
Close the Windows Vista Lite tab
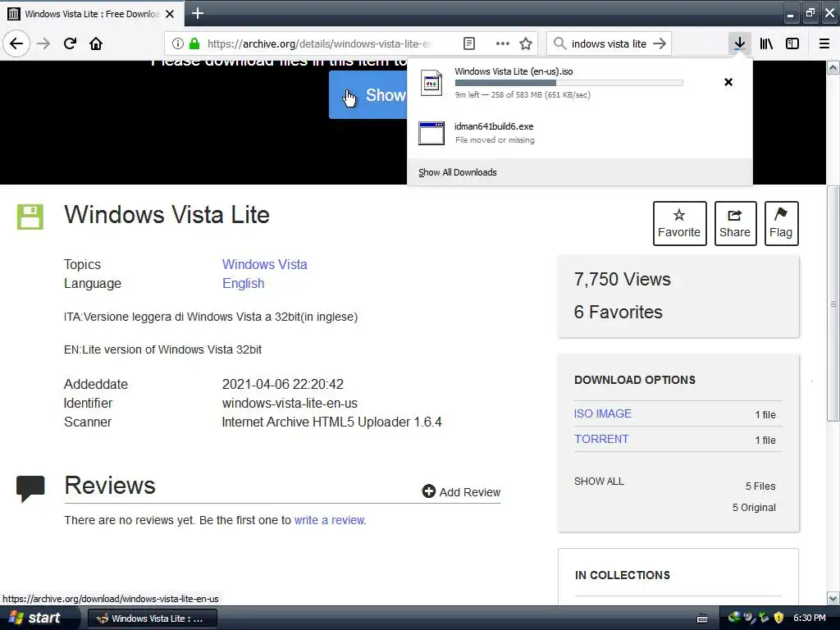click(x=170, y=13)
